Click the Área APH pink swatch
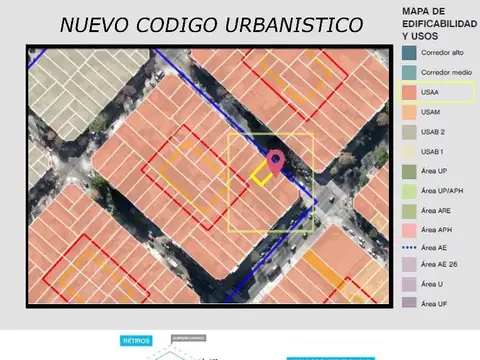Viewport: 480px width, 360px height. pos(409,230)
